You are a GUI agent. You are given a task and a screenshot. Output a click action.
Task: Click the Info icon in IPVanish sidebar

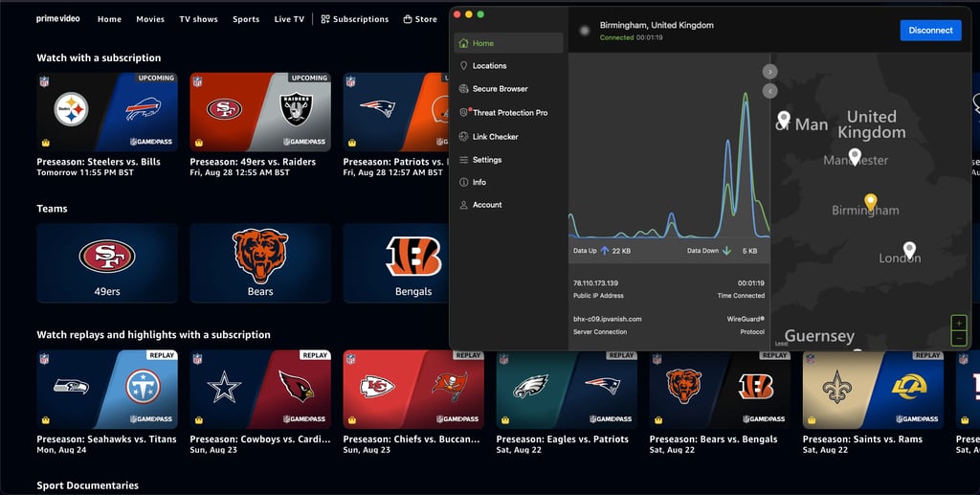click(x=464, y=182)
